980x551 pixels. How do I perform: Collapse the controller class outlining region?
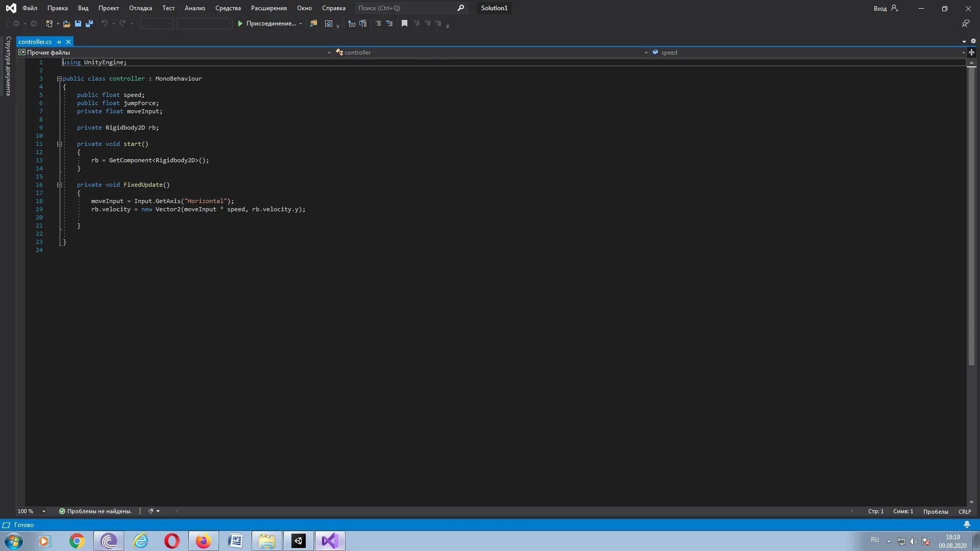[59, 79]
